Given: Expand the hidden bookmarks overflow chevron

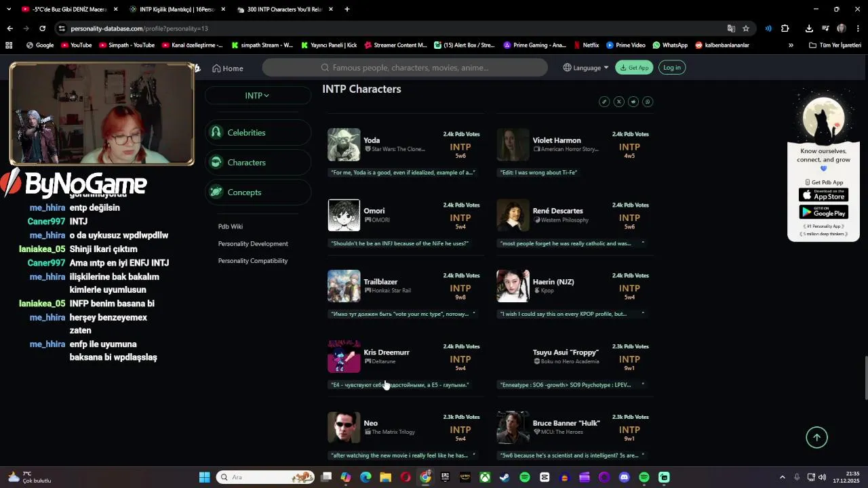Looking at the screenshot, I should coord(791,45).
